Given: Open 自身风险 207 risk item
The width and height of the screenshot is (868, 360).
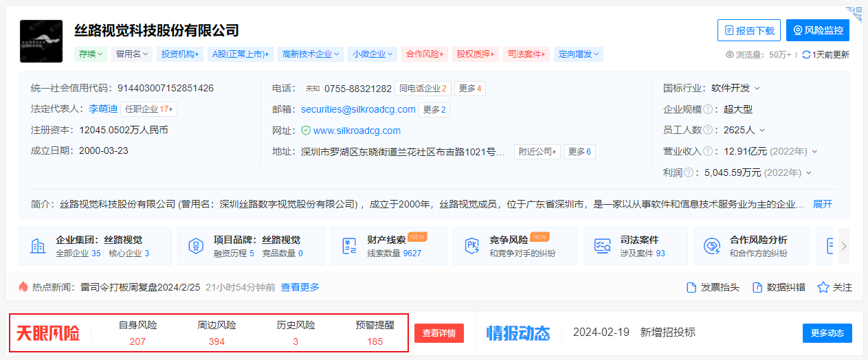Looking at the screenshot, I should pyautogui.click(x=137, y=333).
